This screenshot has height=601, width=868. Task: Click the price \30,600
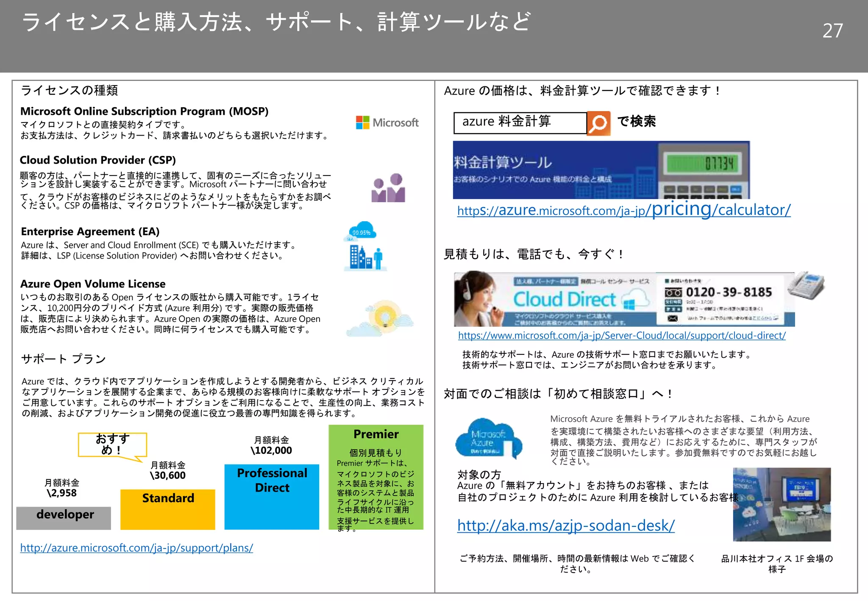coord(168,475)
